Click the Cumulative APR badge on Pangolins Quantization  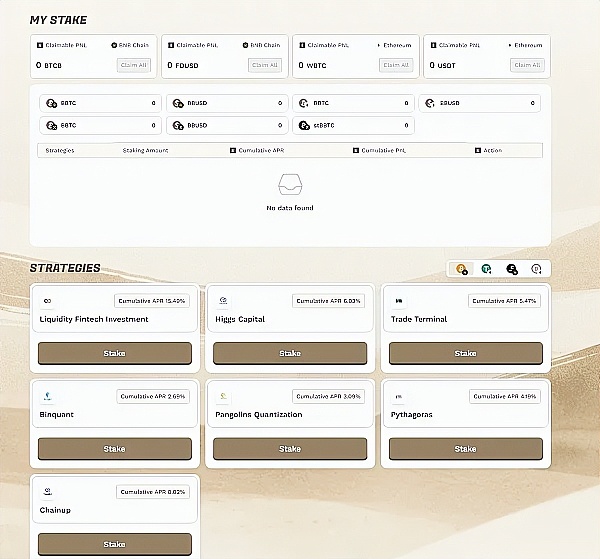tap(328, 396)
